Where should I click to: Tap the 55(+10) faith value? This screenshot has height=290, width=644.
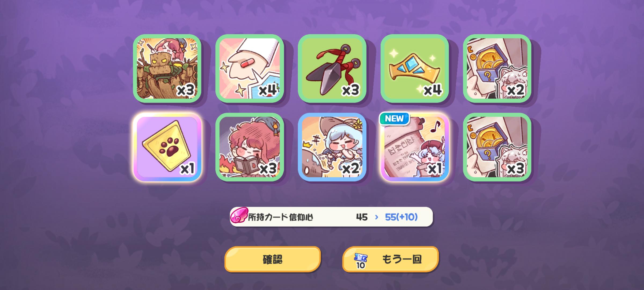[x=401, y=217]
